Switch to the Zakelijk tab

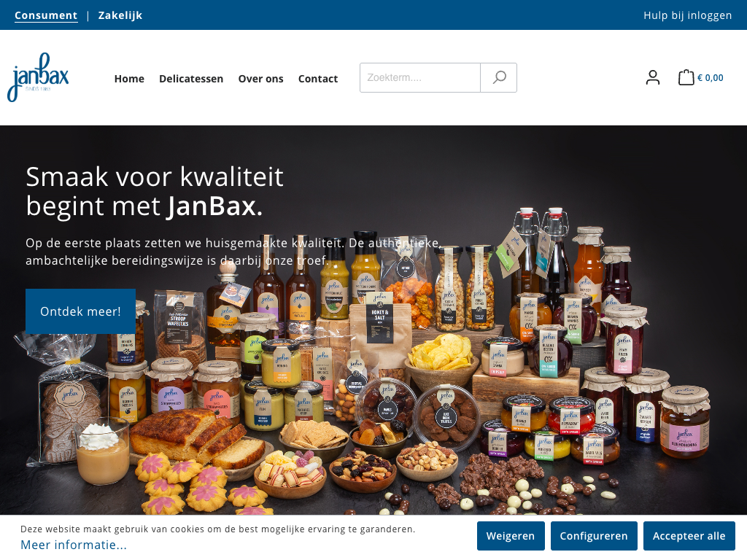coord(120,15)
